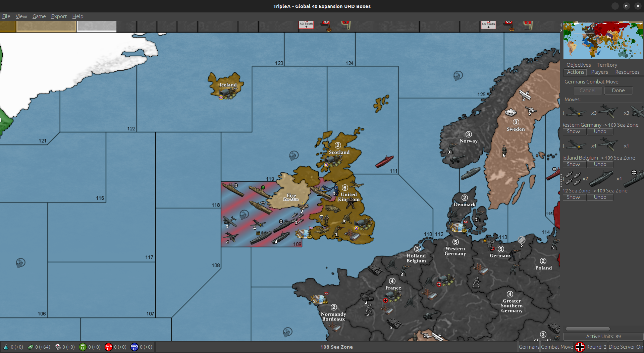Select the Actions tab
Screen dimensions: 644x353
575,72
